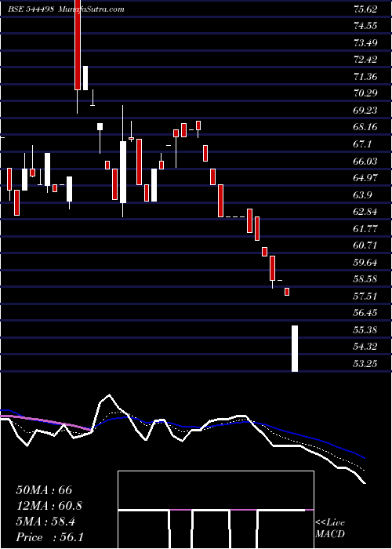
Task: Click the 54.32 price axis label
Action: click(365, 347)
